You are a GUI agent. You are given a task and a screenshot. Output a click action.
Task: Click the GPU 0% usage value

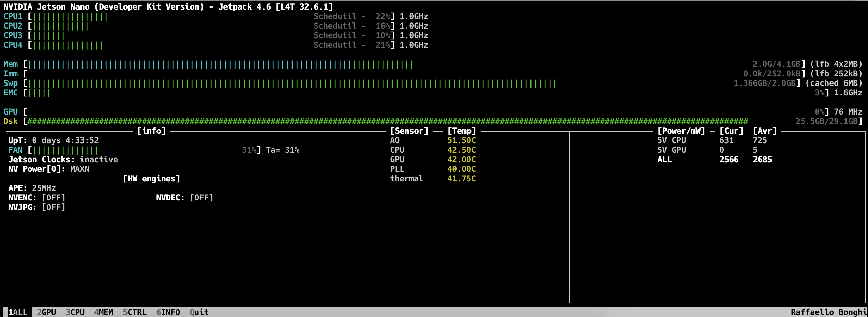pos(820,112)
